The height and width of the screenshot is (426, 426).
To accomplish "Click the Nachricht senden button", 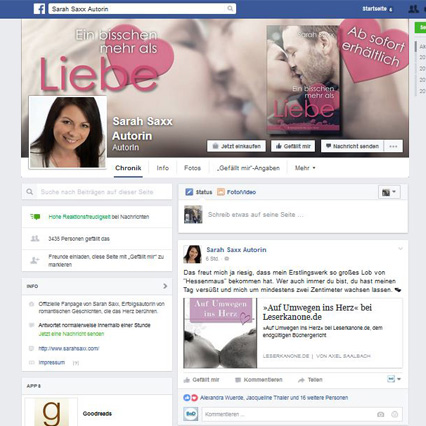I will pos(352,146).
